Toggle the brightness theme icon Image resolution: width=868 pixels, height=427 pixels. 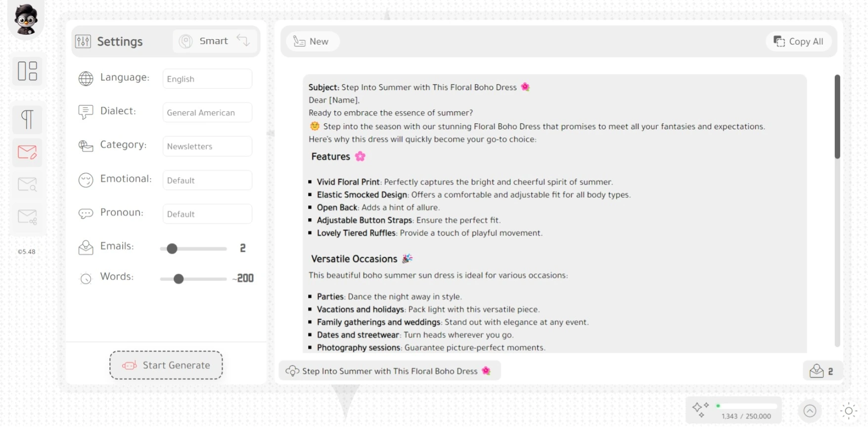click(849, 411)
